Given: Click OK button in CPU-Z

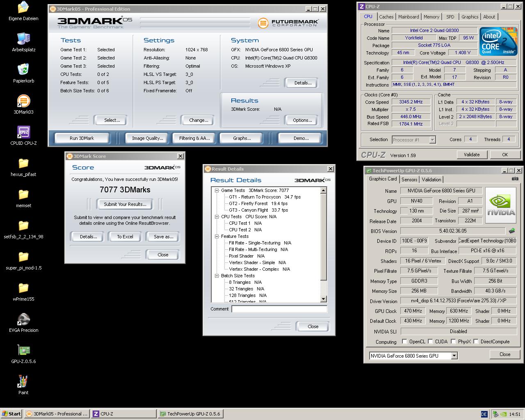Looking at the screenshot, I should point(505,155).
